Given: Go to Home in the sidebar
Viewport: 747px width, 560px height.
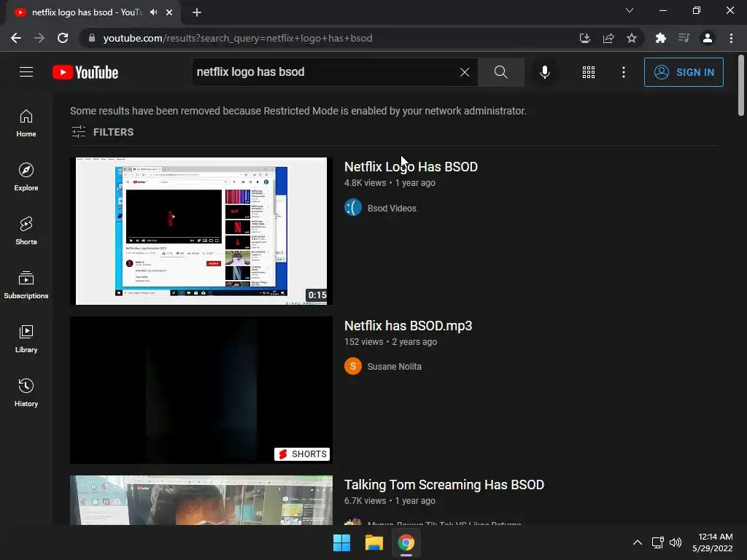Looking at the screenshot, I should pos(26,123).
